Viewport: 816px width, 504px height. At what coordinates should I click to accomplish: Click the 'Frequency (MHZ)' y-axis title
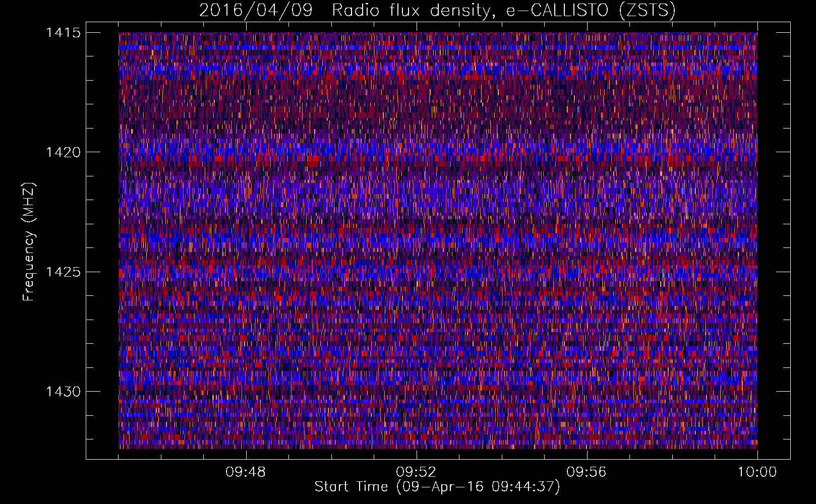[x=29, y=241]
